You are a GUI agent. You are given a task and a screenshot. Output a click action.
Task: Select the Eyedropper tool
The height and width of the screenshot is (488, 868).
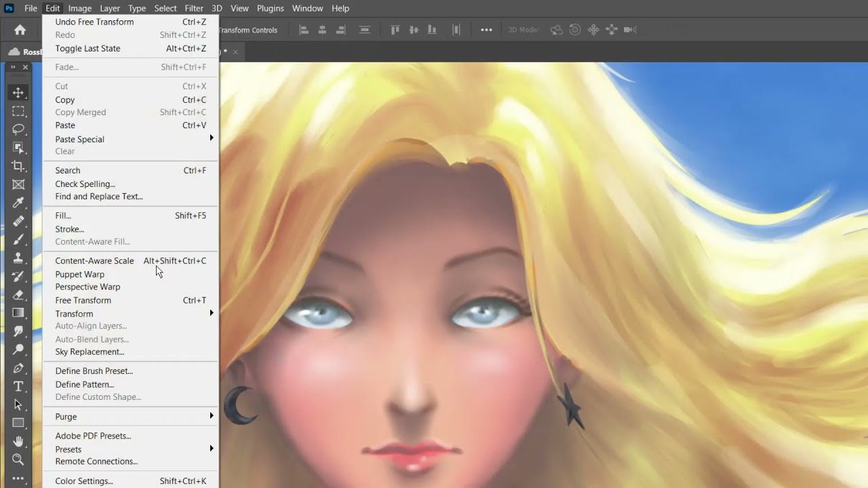pyautogui.click(x=18, y=203)
